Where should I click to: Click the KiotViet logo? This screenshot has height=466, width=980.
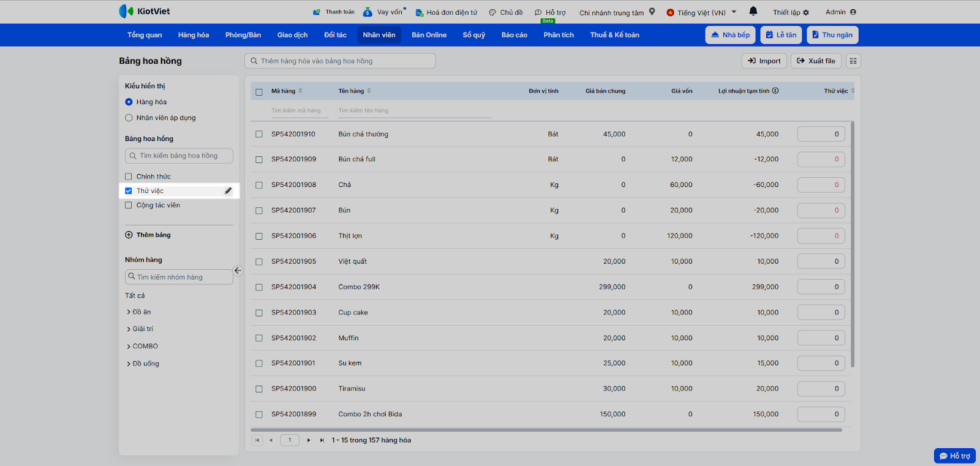pyautogui.click(x=145, y=11)
